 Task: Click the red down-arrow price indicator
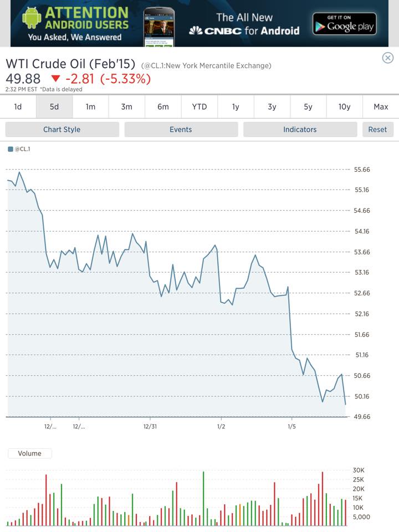click(x=55, y=79)
